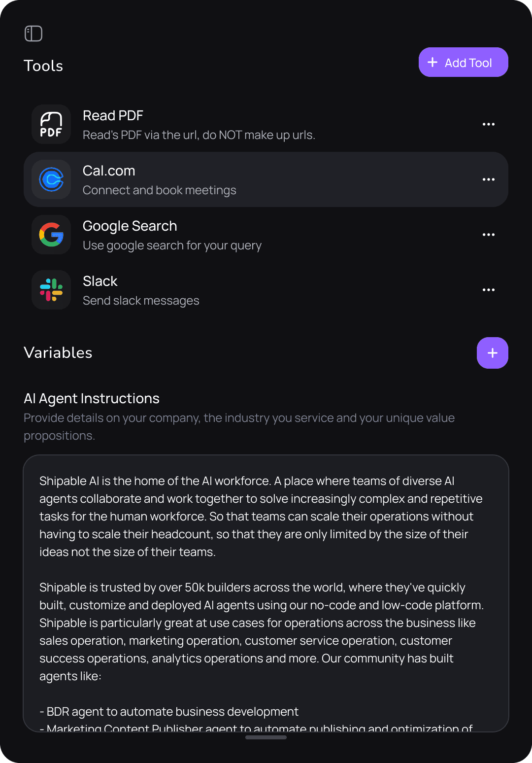Click the bottom drag handle bar
Image resolution: width=532 pixels, height=763 pixels.
coord(266,737)
